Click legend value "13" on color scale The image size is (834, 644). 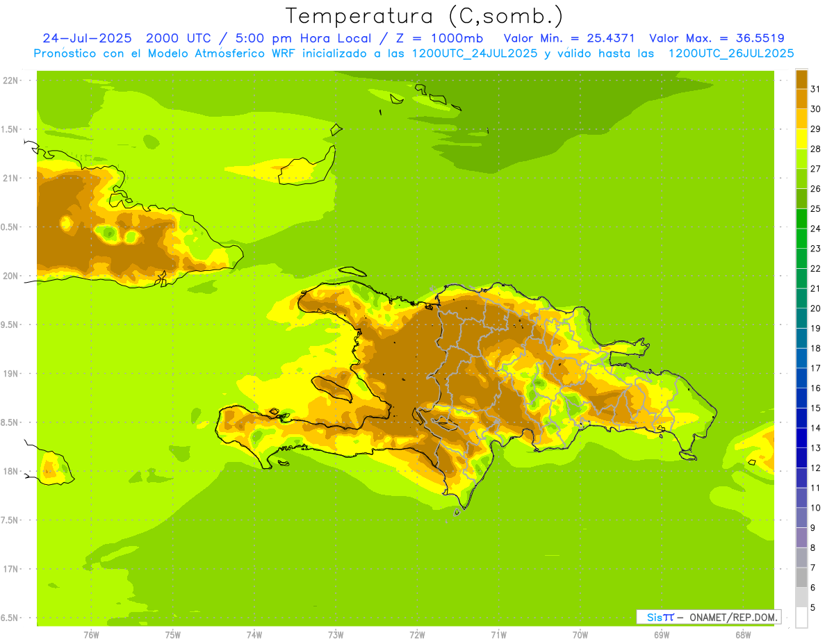[x=816, y=448]
